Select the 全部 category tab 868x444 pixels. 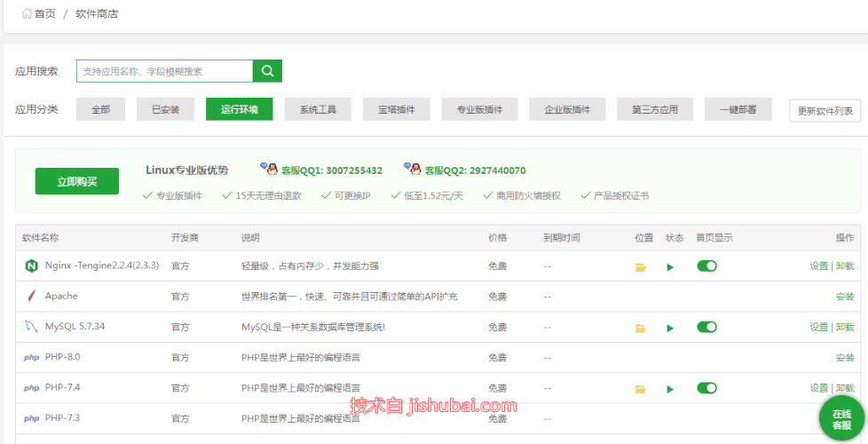101,109
